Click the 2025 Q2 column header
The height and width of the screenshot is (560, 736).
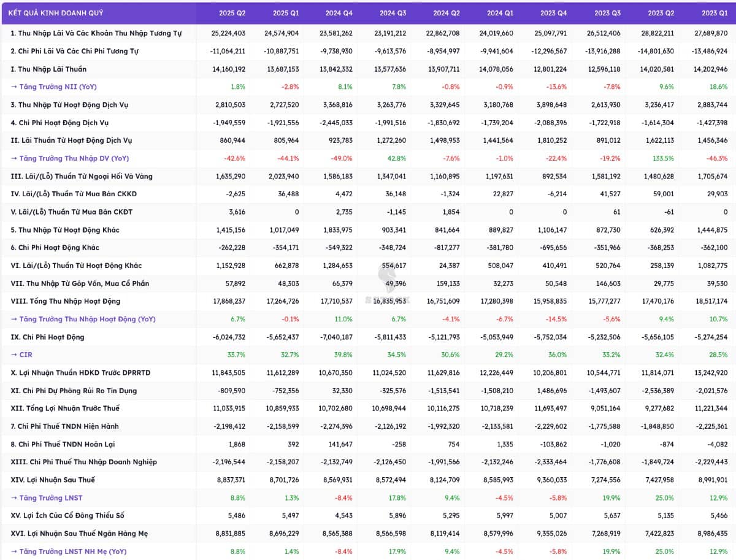232,13
